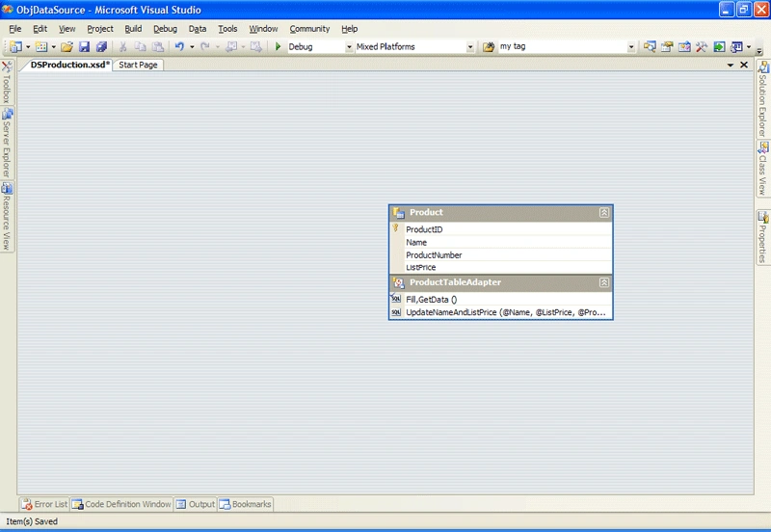Click the green arrow Start Page icon

pyautogui.click(x=719, y=46)
